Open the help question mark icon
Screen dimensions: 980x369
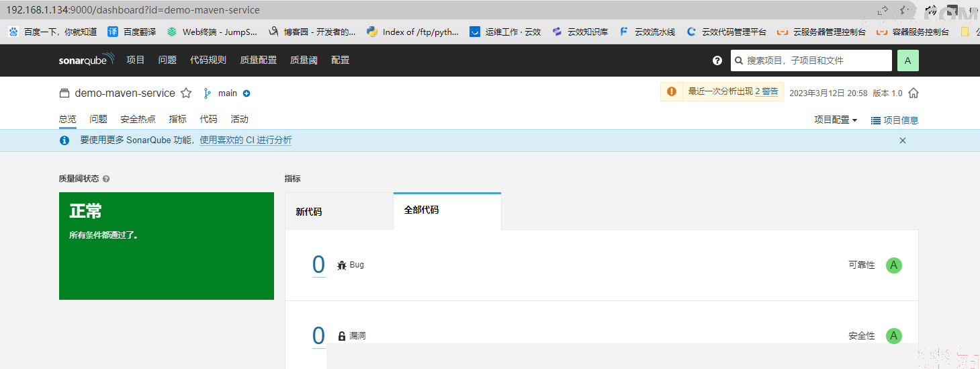pyautogui.click(x=717, y=60)
